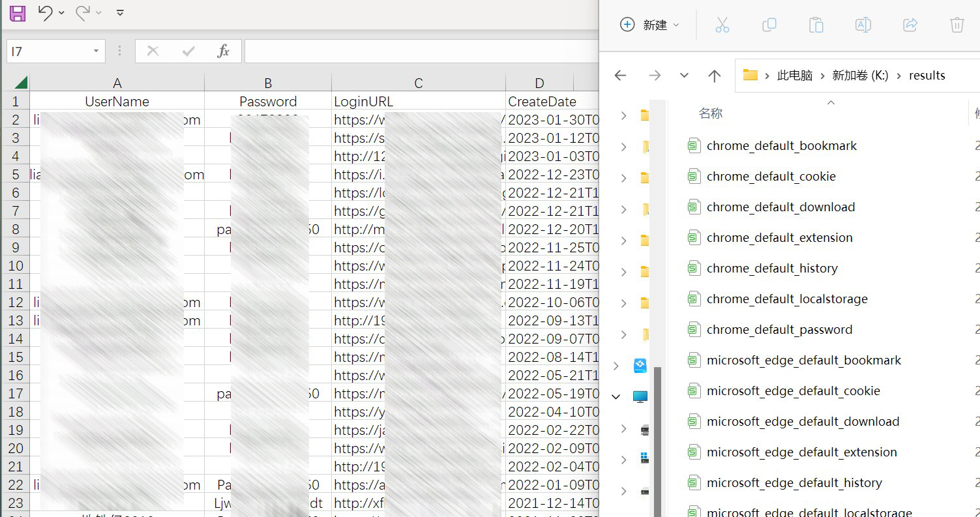
Task: Click the Paste clipboard icon in Explorer
Action: pyautogui.click(x=816, y=25)
